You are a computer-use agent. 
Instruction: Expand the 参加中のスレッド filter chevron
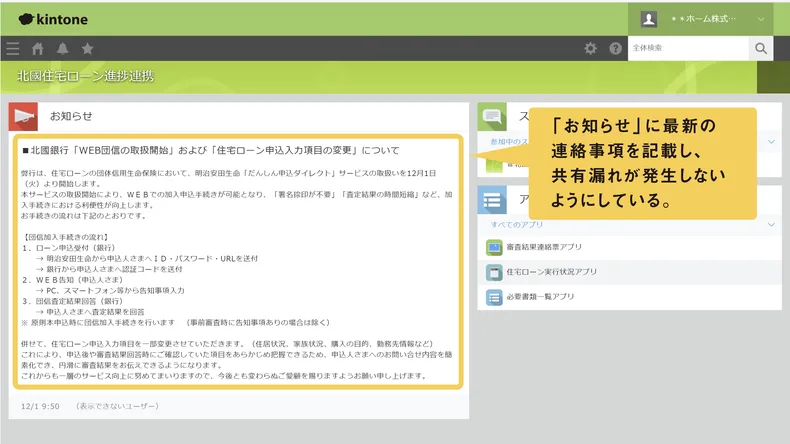pos(770,142)
